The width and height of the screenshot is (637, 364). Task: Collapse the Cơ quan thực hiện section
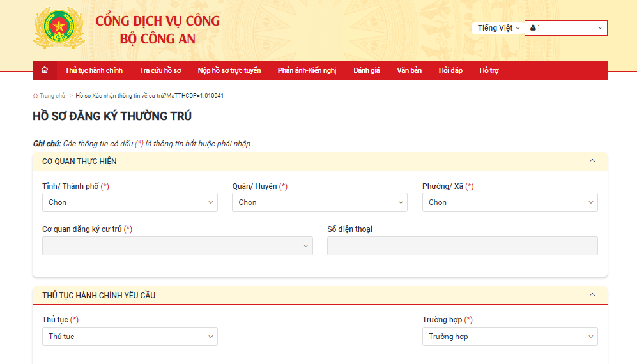(592, 161)
